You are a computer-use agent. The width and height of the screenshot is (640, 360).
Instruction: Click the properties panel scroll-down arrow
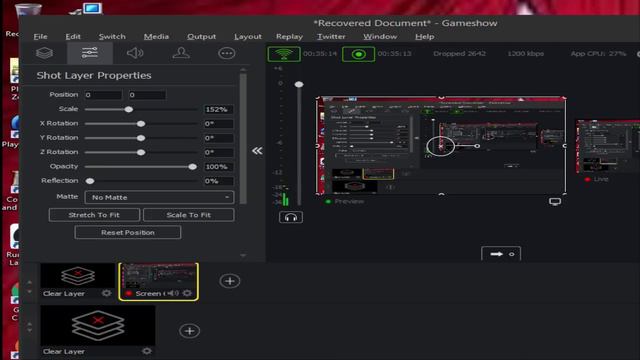[x=243, y=256]
